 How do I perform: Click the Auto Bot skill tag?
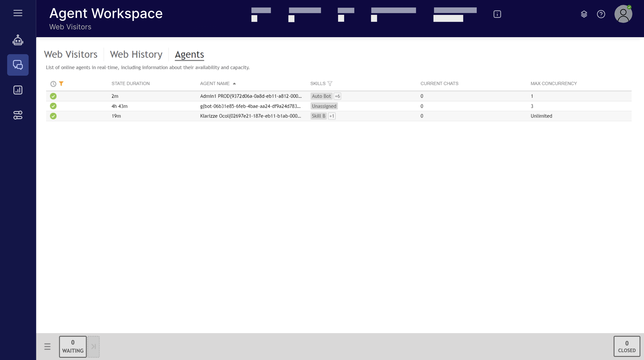point(321,96)
